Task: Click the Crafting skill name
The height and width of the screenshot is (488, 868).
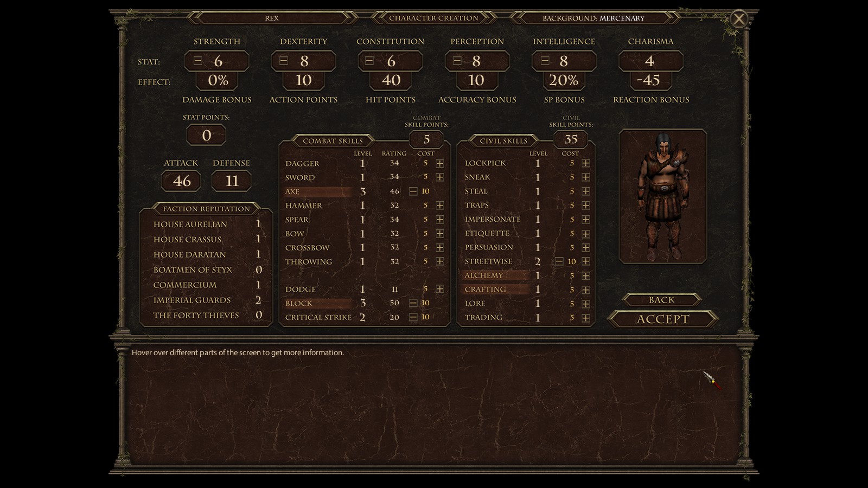Action: [486, 290]
